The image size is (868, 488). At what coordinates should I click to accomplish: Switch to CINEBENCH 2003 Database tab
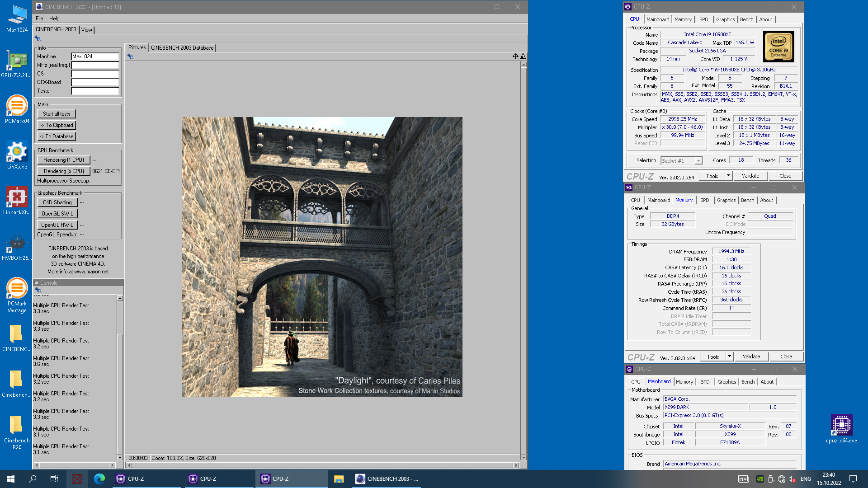tap(182, 48)
